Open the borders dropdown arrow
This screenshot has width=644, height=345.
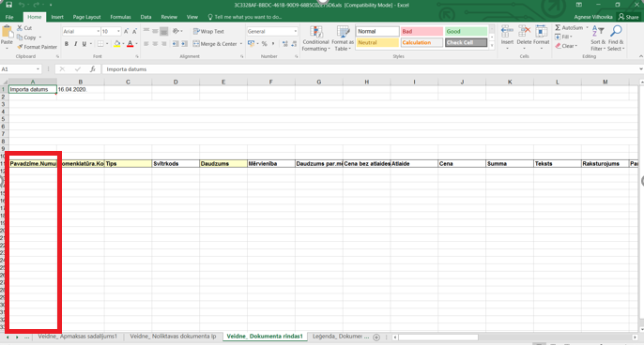107,44
